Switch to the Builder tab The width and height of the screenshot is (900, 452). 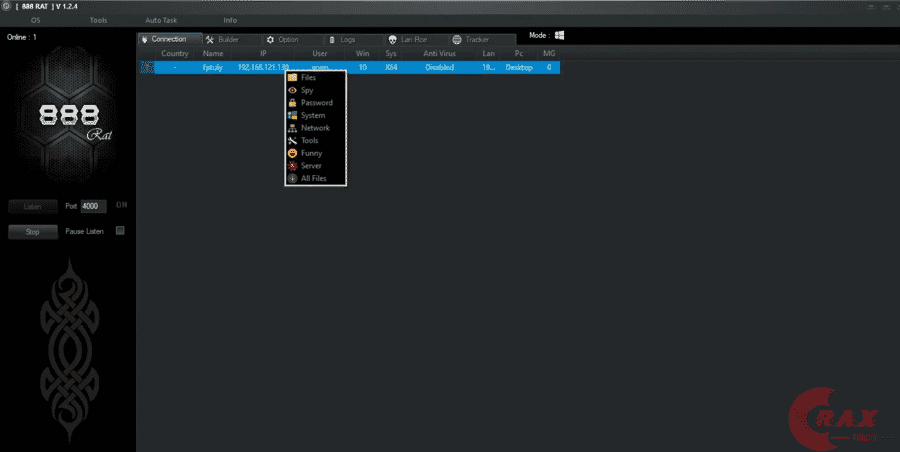tap(230, 40)
